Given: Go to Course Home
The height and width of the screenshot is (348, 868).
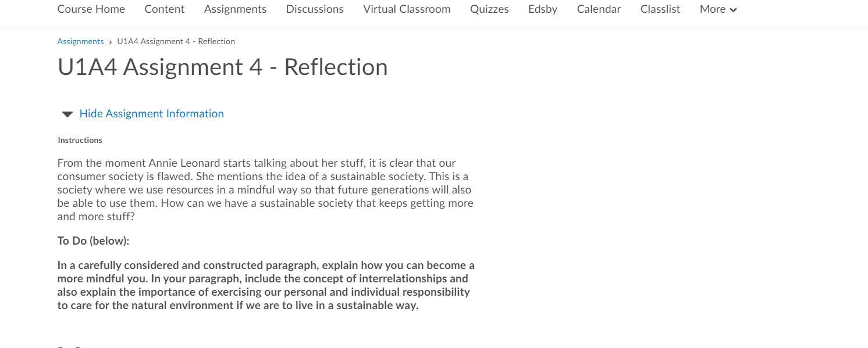Looking at the screenshot, I should [x=91, y=9].
